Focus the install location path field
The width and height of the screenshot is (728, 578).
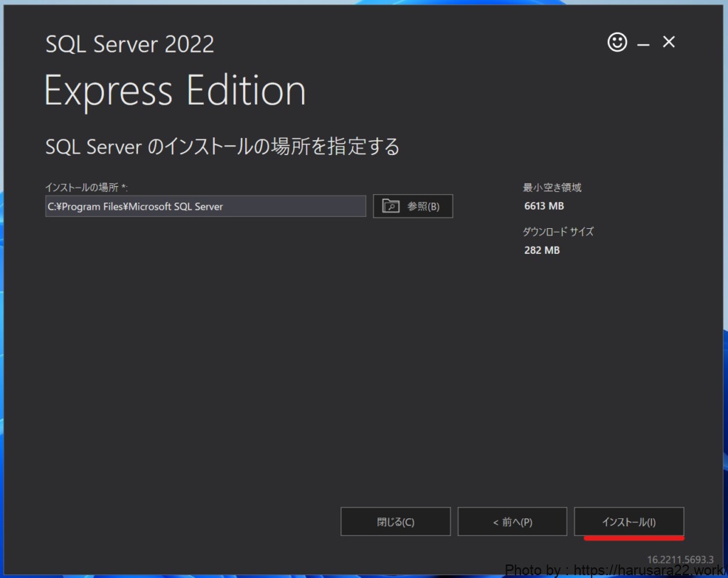tap(205, 206)
